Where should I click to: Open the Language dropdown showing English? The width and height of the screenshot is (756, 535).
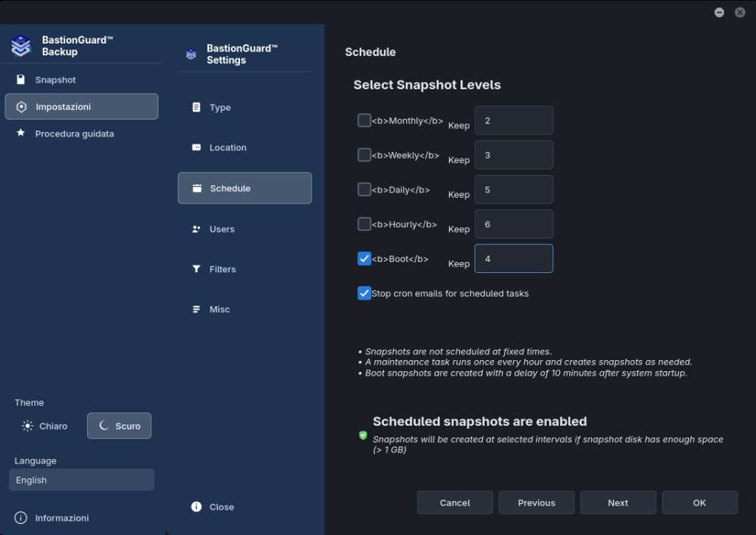click(x=81, y=480)
